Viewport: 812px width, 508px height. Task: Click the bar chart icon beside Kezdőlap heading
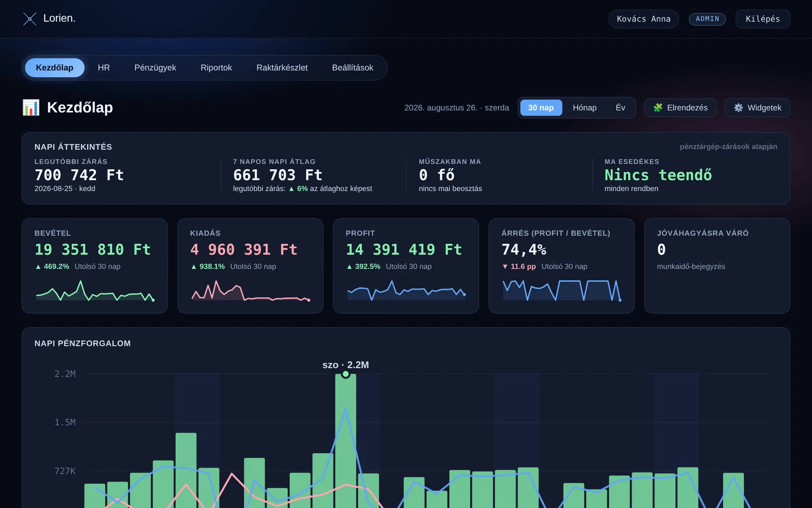(31, 108)
